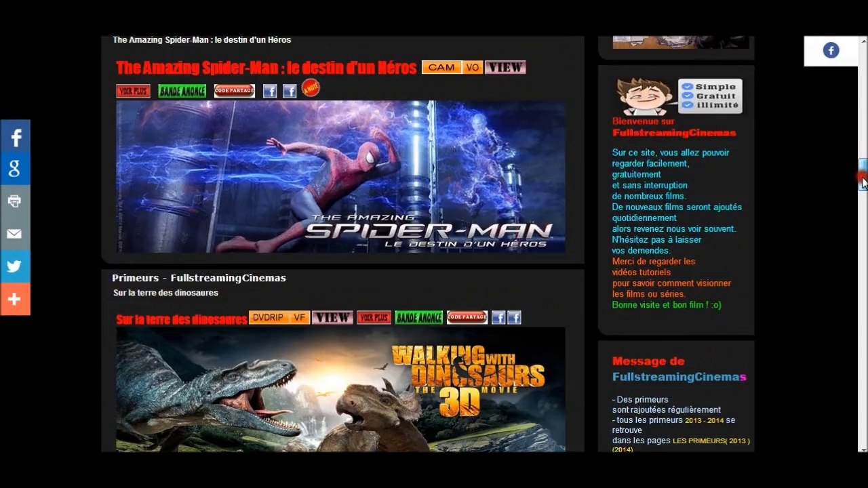Screen dimensions: 868x488
Task: Click the CAM quality tag for Spider-Man
Action: (441, 67)
